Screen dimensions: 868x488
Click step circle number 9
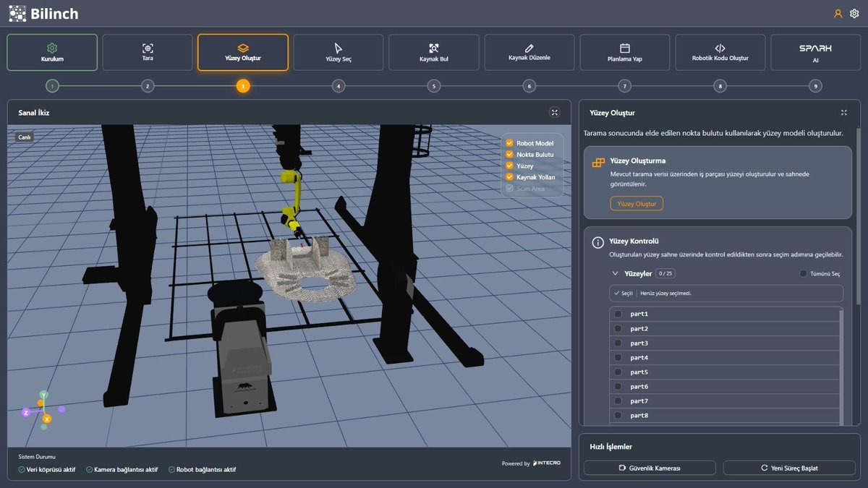(816, 86)
